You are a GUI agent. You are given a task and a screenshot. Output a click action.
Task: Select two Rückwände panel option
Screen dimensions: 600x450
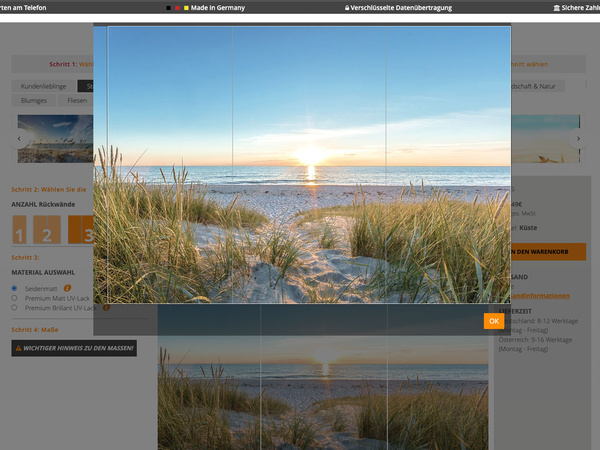coord(47,229)
